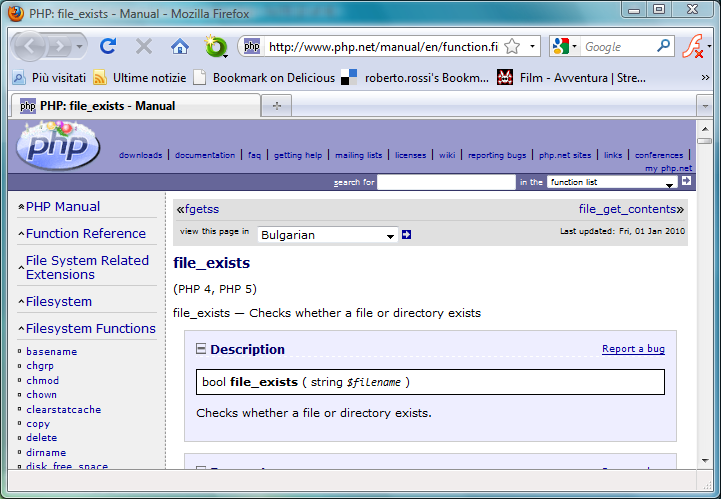This screenshot has height=499, width=721.
Task: Submit language choice with the blue arrow
Action: click(x=406, y=235)
